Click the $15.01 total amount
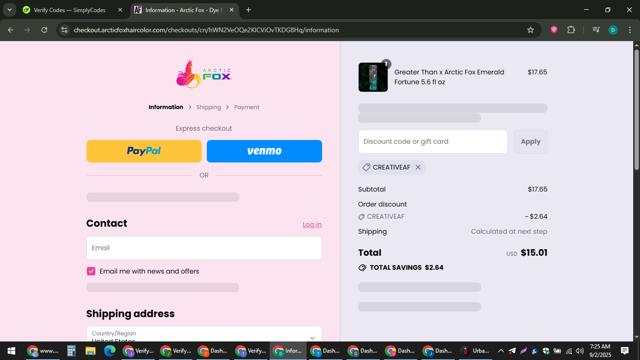This screenshot has width=640, height=360. 534,253
